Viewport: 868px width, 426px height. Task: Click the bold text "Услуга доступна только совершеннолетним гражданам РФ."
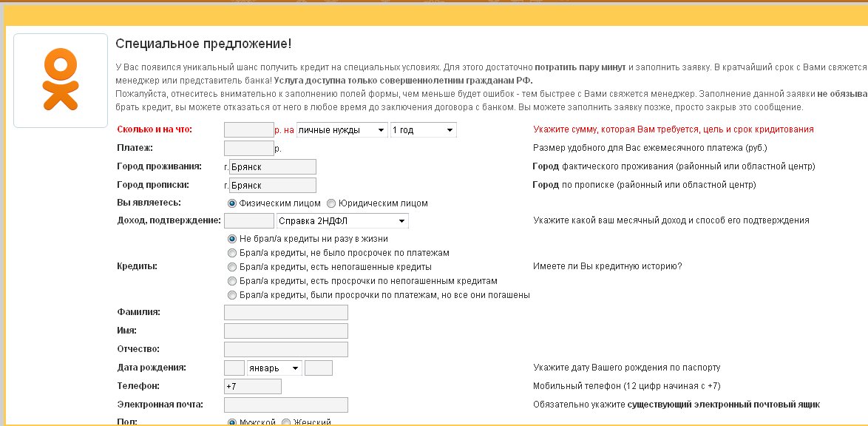tap(403, 81)
